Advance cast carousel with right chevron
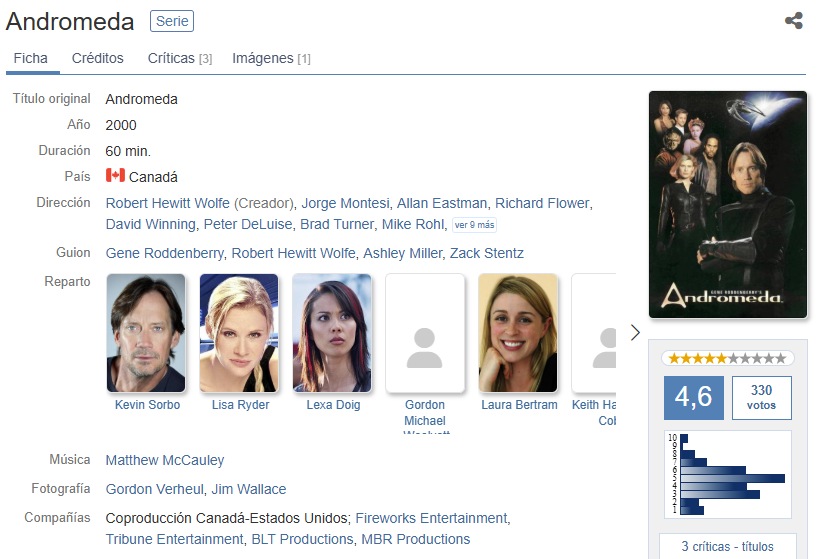The height and width of the screenshot is (559, 817). pos(635,332)
